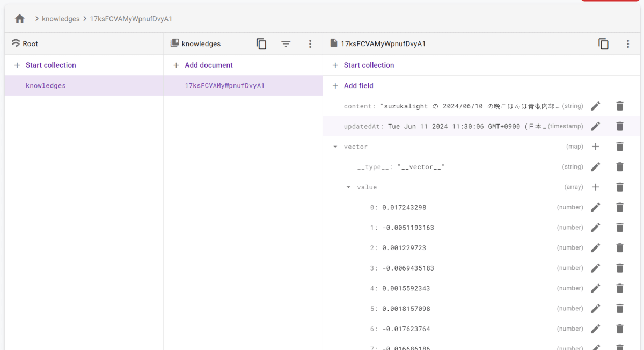Image resolution: width=644 pixels, height=350 pixels.
Task: Click Add document button
Action: coord(203,65)
